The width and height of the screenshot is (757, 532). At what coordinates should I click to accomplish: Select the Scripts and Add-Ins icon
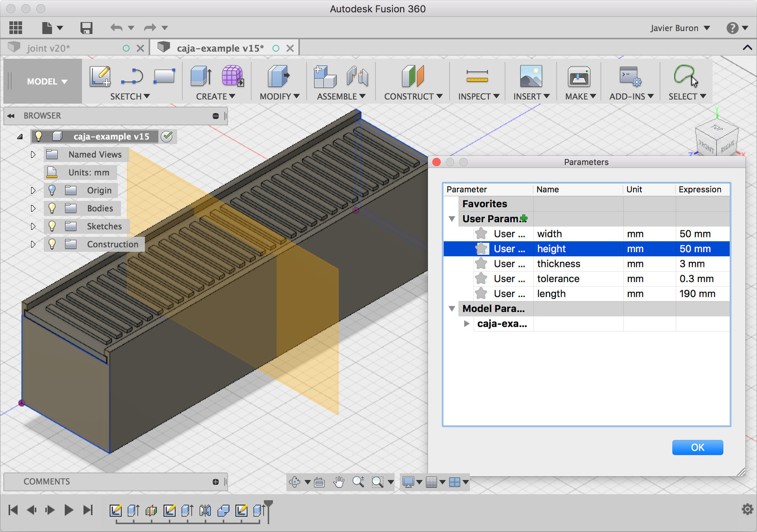click(x=630, y=76)
